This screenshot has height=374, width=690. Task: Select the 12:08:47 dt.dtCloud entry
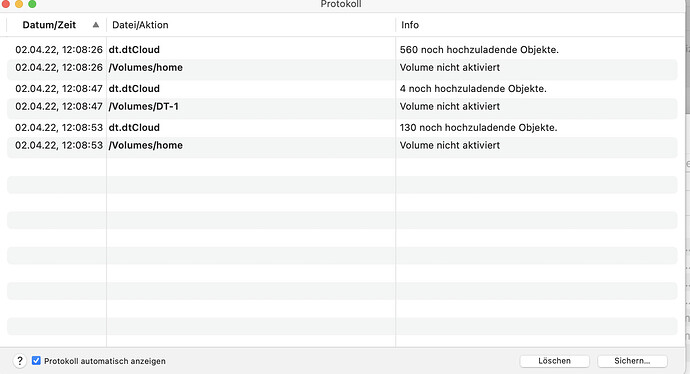pyautogui.click(x=342, y=88)
